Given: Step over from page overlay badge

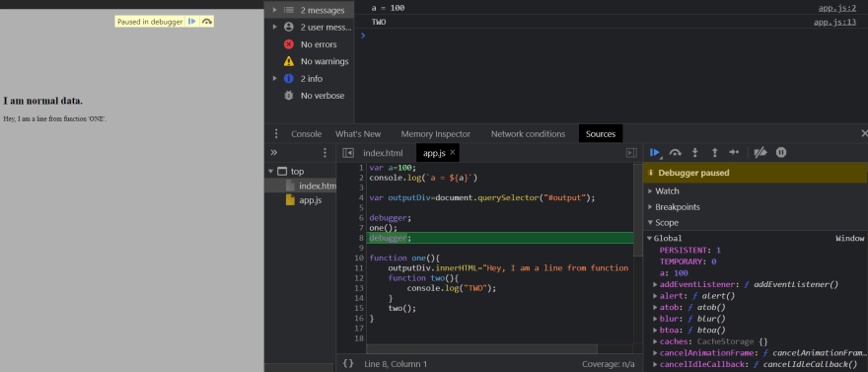Looking at the screenshot, I should tap(207, 22).
